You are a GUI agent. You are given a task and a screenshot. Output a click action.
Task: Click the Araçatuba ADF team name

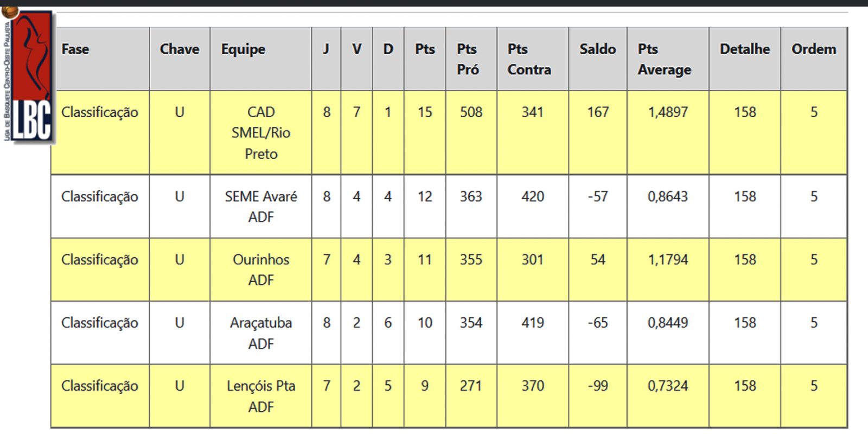tap(261, 333)
